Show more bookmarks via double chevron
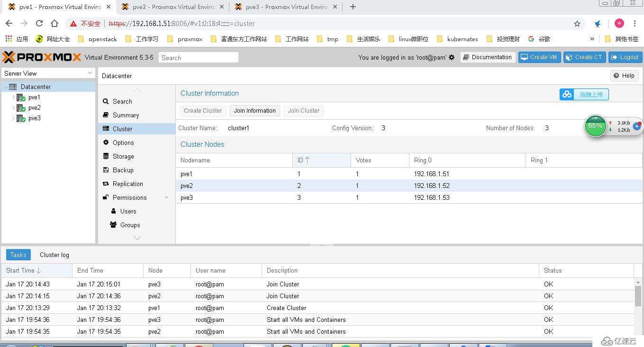The image size is (644, 347). pyautogui.click(x=592, y=39)
